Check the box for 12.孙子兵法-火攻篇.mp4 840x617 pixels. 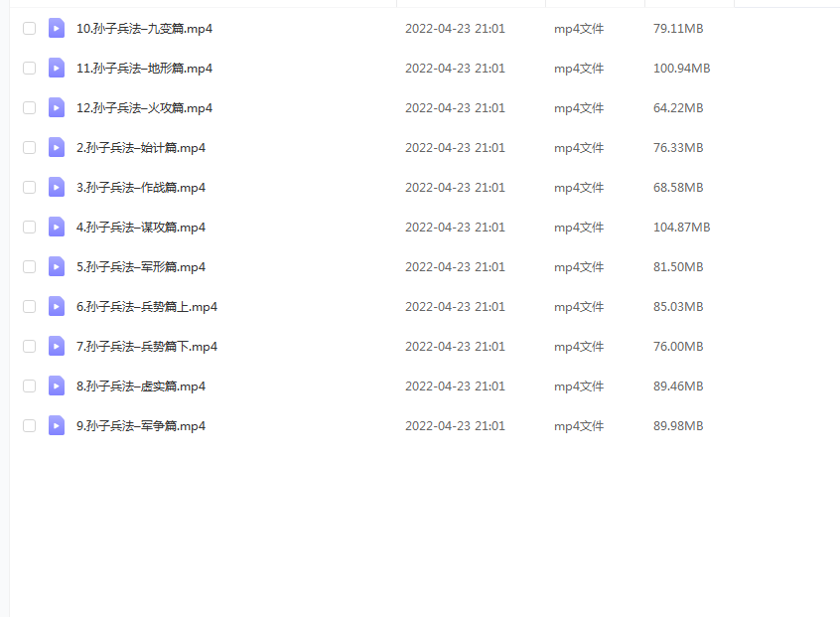click(30, 107)
